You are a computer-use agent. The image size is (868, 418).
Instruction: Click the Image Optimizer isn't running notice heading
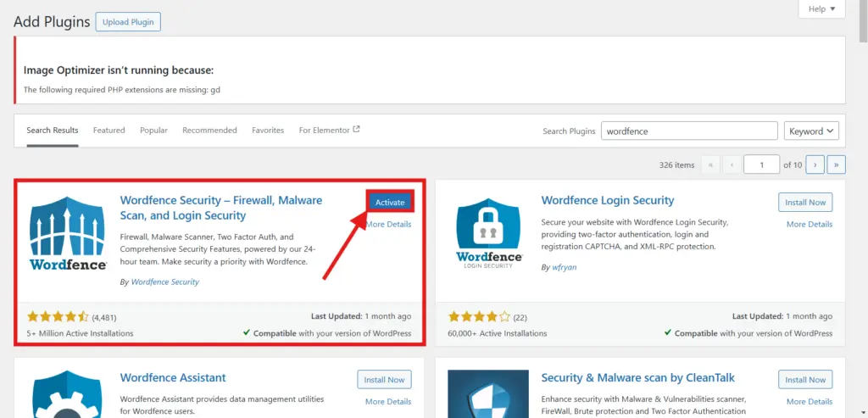pos(119,70)
